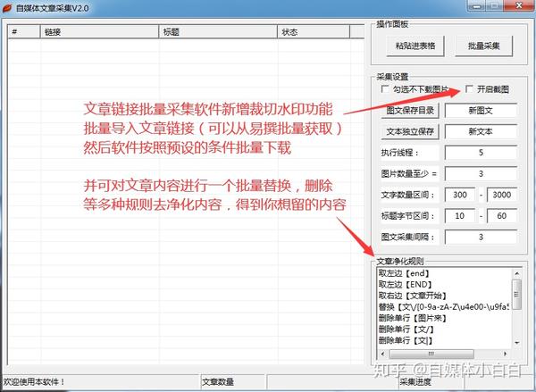Select rule 取右边【文章开始】

[x=413, y=296]
